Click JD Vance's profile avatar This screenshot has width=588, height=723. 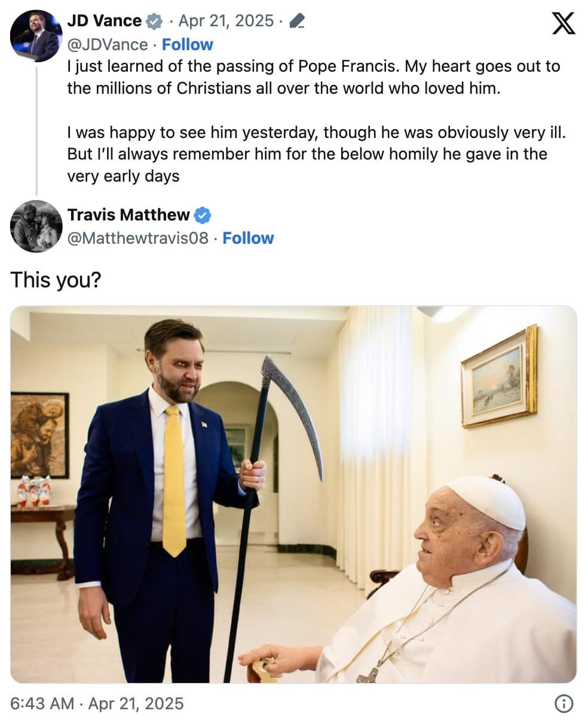coord(36,35)
